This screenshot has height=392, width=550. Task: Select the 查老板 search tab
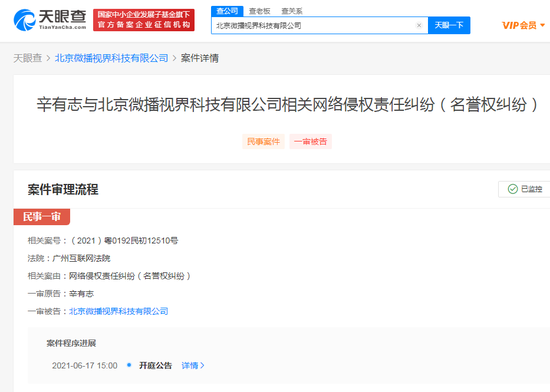[x=260, y=11]
